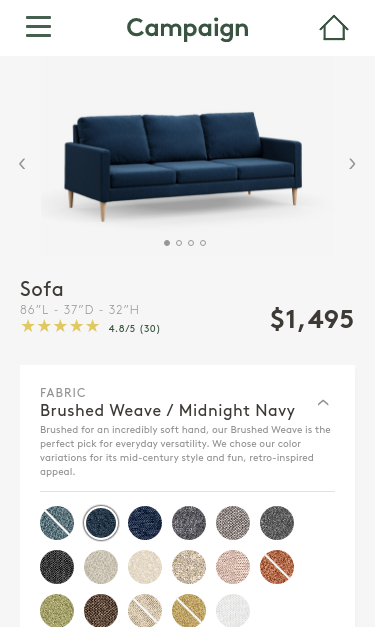This screenshot has height=627, width=375.
Task: Select the mustard yellow crossed-out swatch
Action: click(189, 611)
